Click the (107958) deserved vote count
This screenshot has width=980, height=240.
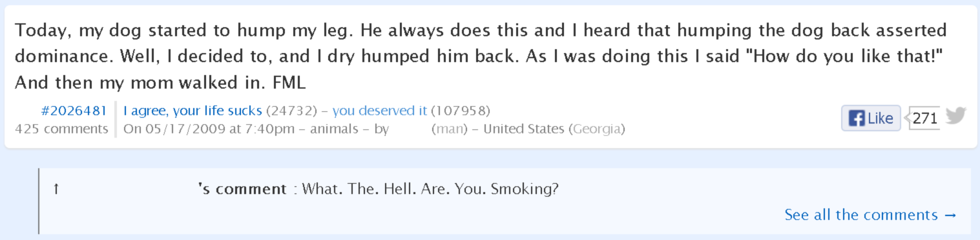click(461, 111)
